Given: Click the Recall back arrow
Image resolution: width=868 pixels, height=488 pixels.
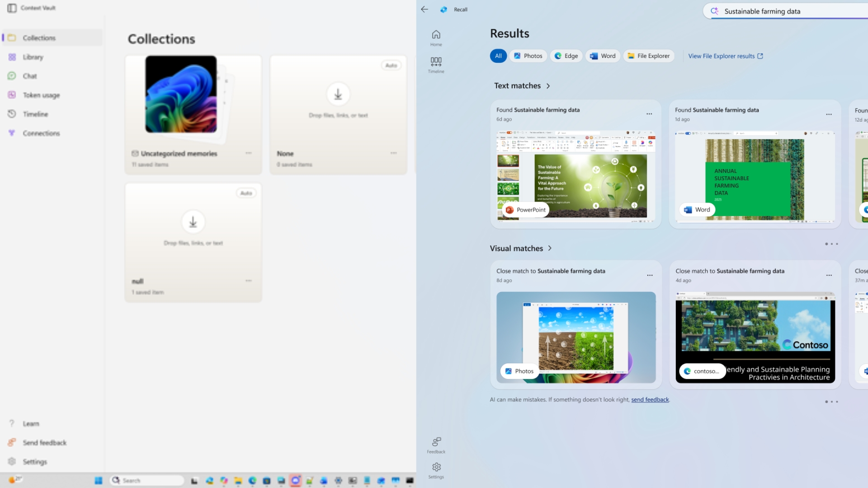Looking at the screenshot, I should [x=424, y=9].
